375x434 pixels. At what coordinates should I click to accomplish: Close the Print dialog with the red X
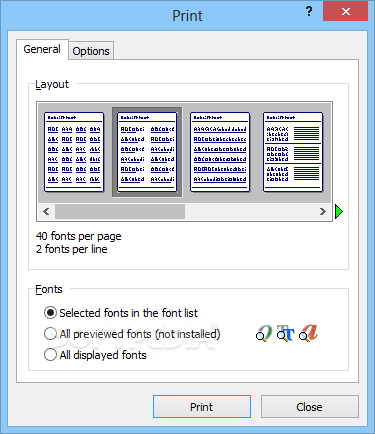click(x=346, y=12)
